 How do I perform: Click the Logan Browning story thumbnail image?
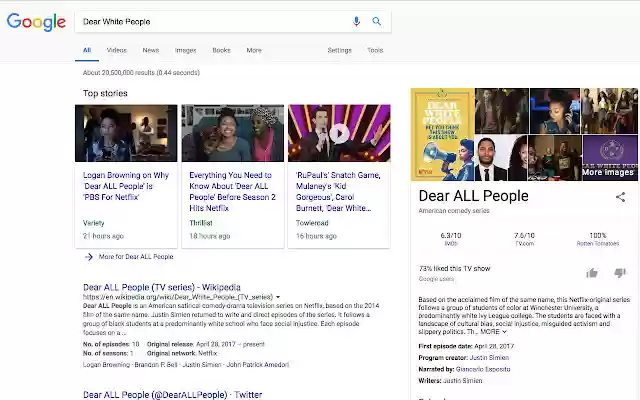(x=126, y=133)
